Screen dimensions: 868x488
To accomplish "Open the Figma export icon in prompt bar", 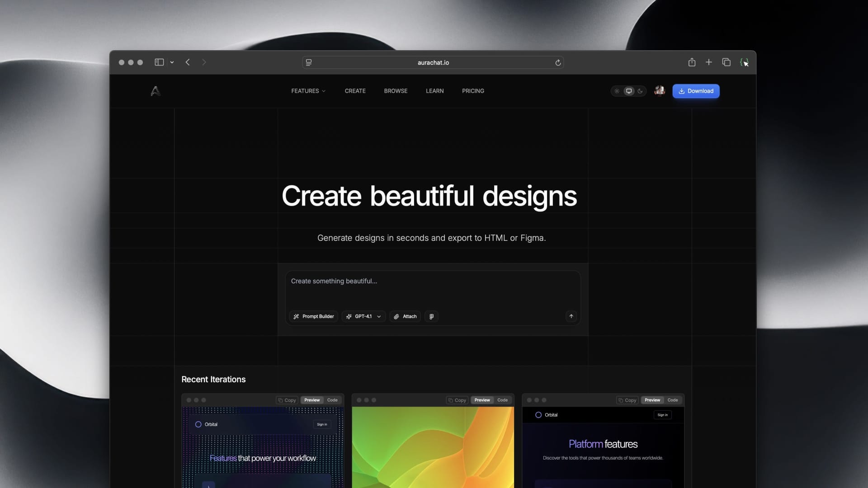I will (x=431, y=316).
